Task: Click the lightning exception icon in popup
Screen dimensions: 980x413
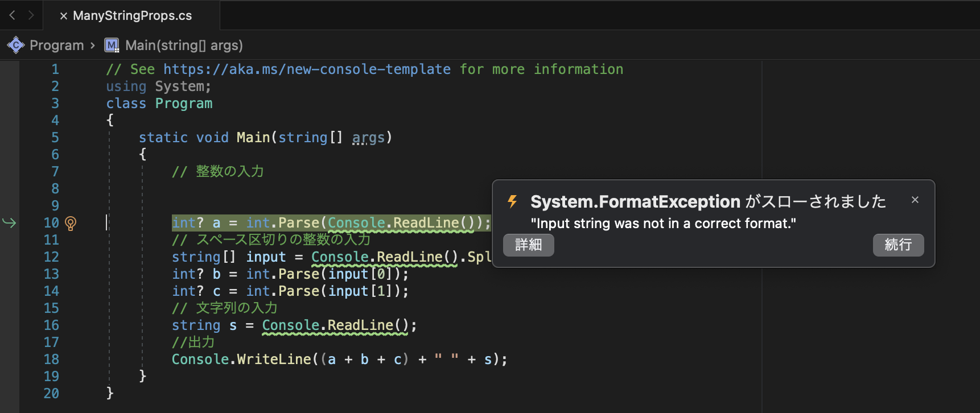Action: pyautogui.click(x=512, y=201)
